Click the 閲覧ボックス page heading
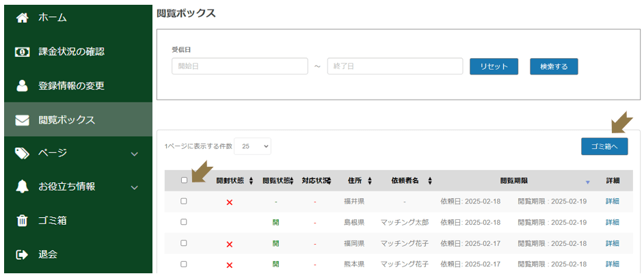The image size is (644, 276). [x=186, y=13]
